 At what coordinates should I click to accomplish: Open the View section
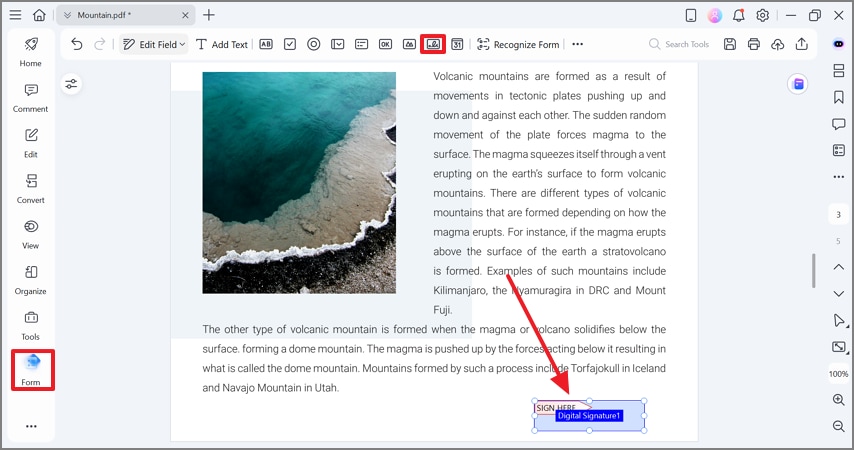(30, 235)
